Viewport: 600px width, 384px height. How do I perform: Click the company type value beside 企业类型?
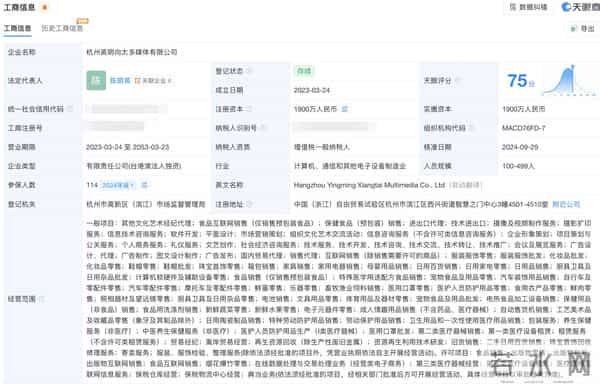(x=134, y=166)
